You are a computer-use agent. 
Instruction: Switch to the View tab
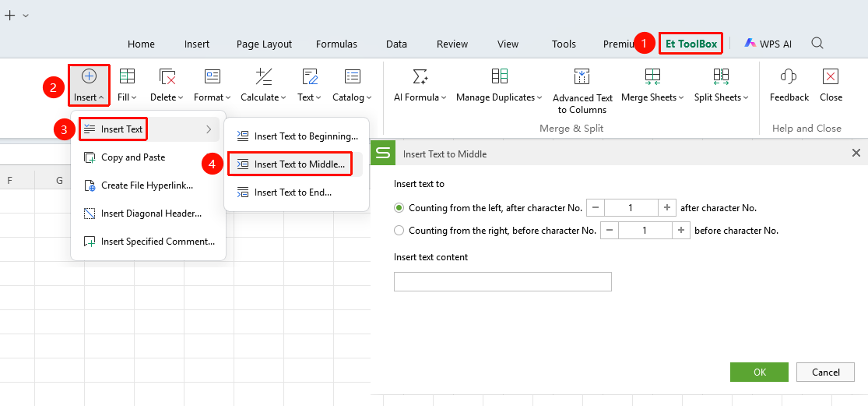(x=508, y=44)
